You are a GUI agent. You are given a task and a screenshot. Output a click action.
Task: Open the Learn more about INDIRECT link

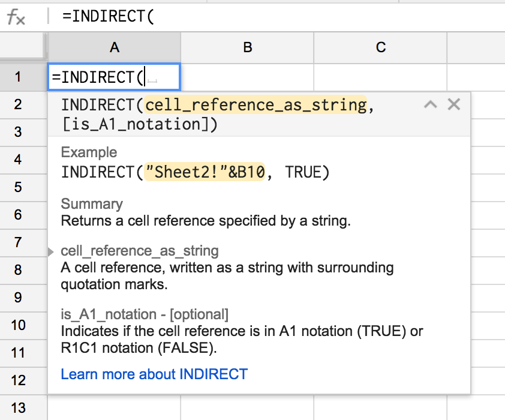coord(152,374)
